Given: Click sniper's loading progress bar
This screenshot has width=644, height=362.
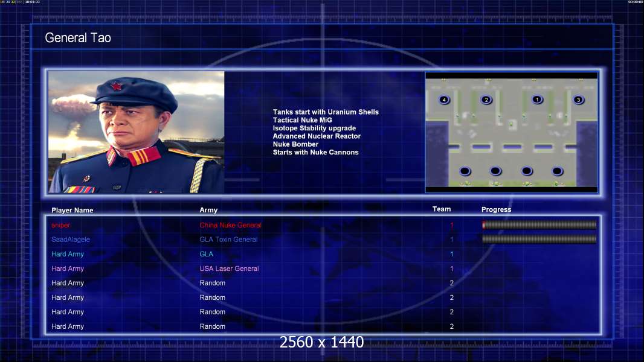Looking at the screenshot, I should coord(539,224).
